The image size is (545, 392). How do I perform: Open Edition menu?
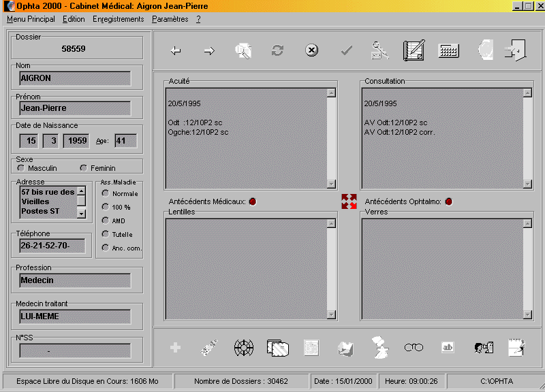coord(74,19)
